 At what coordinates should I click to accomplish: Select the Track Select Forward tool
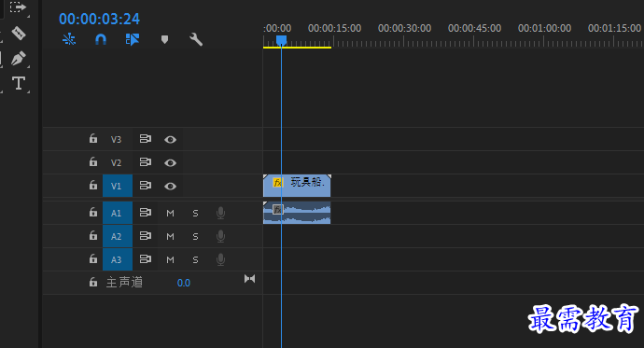[x=18, y=7]
